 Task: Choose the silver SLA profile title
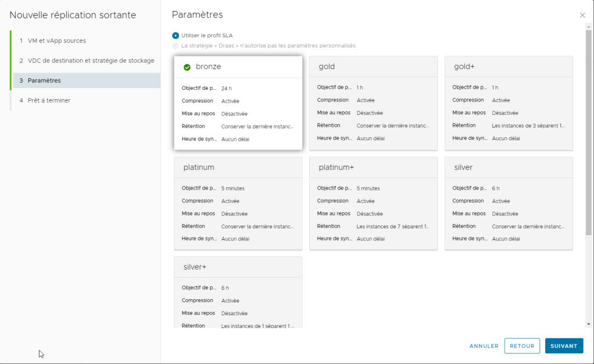[x=463, y=168]
